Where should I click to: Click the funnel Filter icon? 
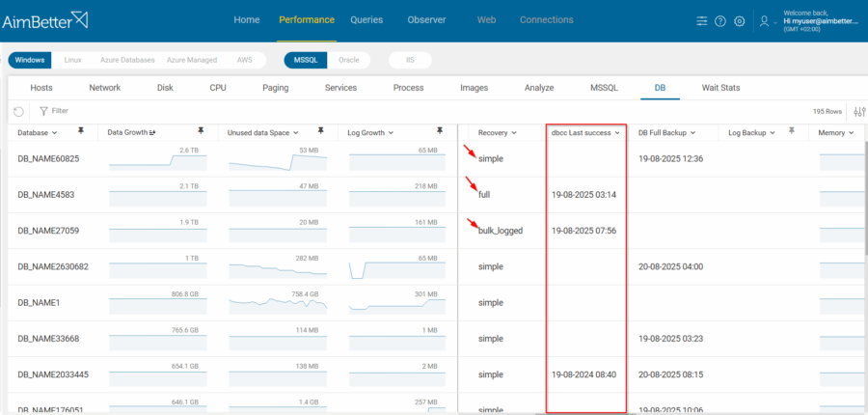coord(43,111)
